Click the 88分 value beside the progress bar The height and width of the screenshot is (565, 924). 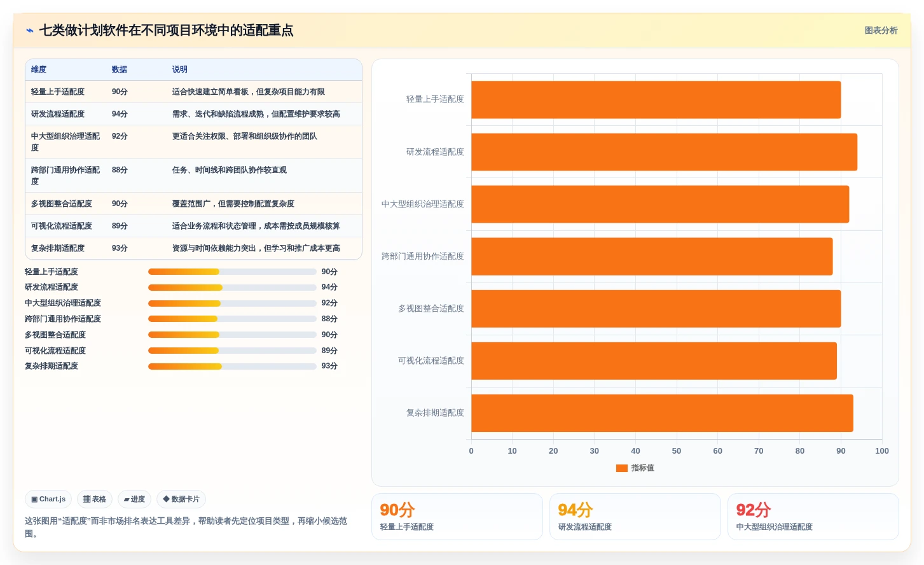[329, 319]
